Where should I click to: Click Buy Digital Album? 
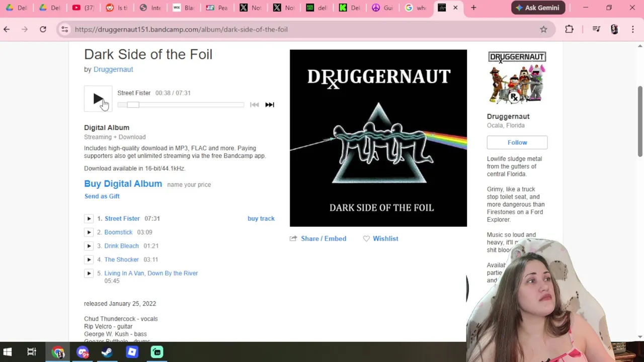[x=123, y=184]
